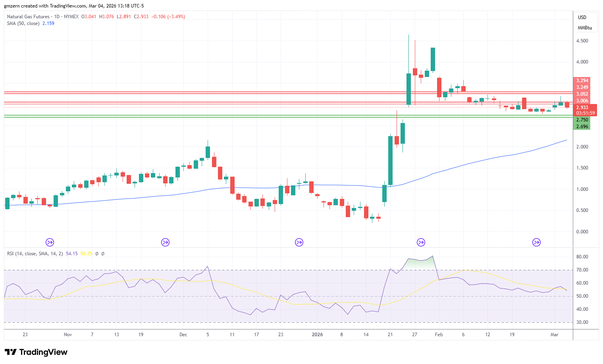This screenshot has width=603, height=364.
Task: Click the 2.696 green price tag
Action: (582, 127)
